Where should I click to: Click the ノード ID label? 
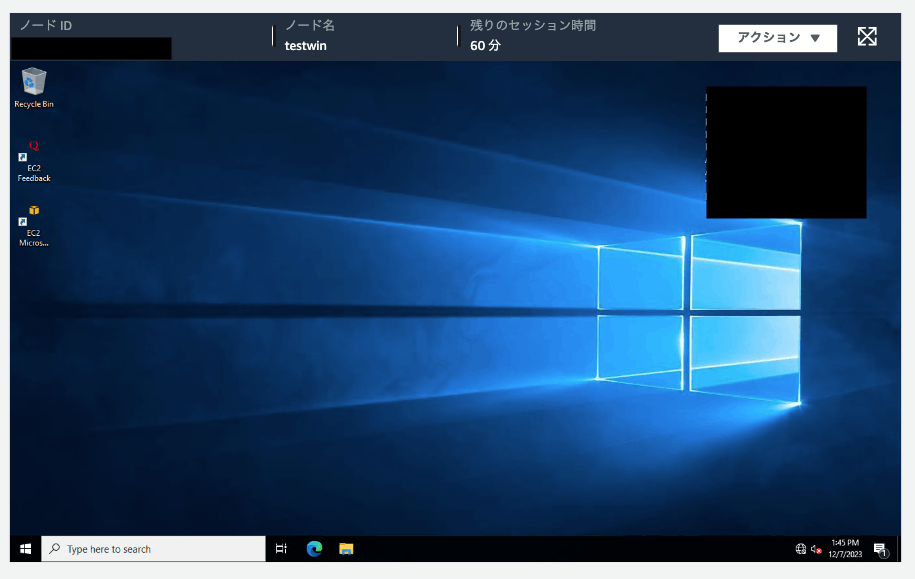[x=46, y=26]
